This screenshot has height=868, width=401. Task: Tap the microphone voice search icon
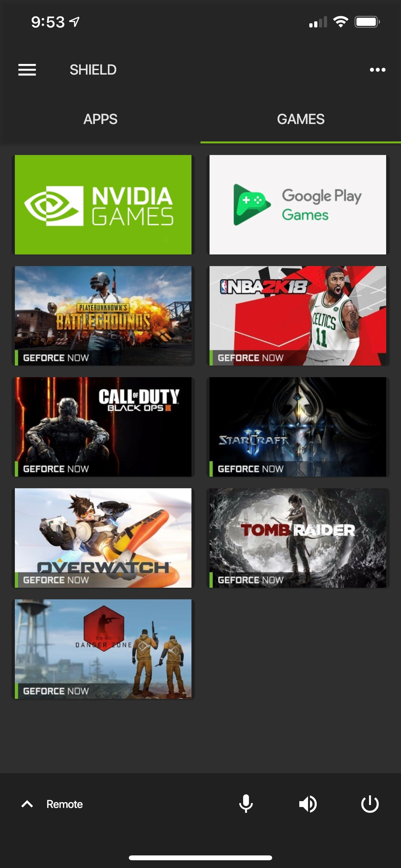pyautogui.click(x=246, y=804)
